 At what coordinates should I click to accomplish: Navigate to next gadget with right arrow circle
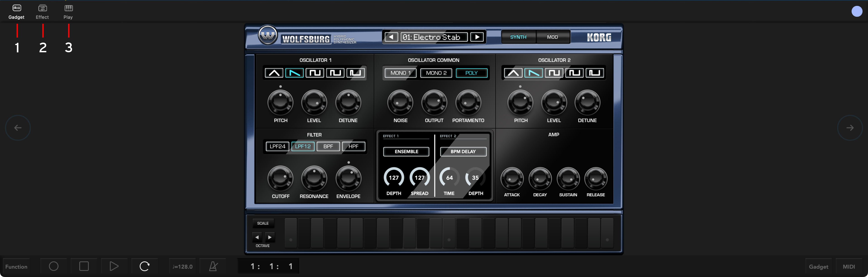tap(850, 128)
